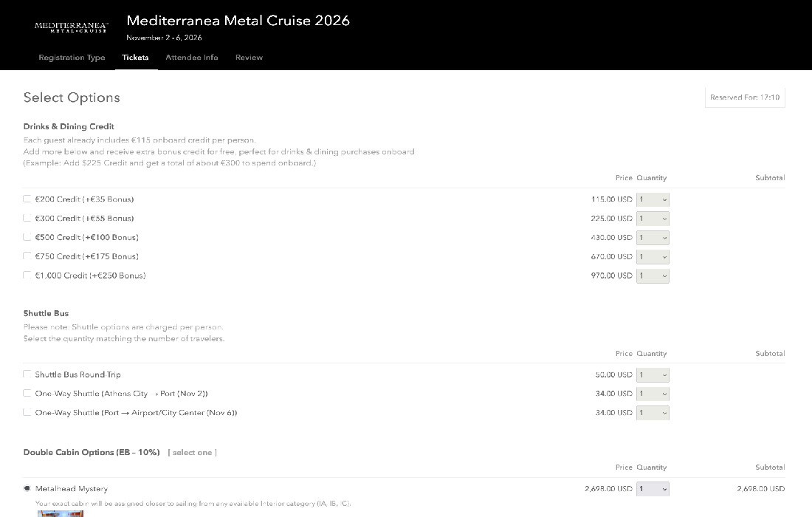
Task: Go to the Review tab
Action: click(249, 58)
